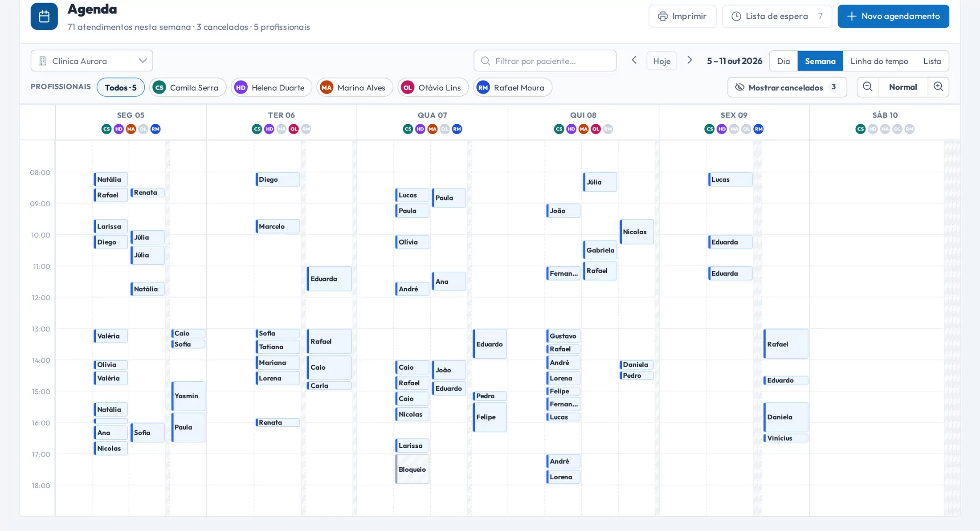Select the Semana view tab
980x531 pixels.
[x=820, y=61]
